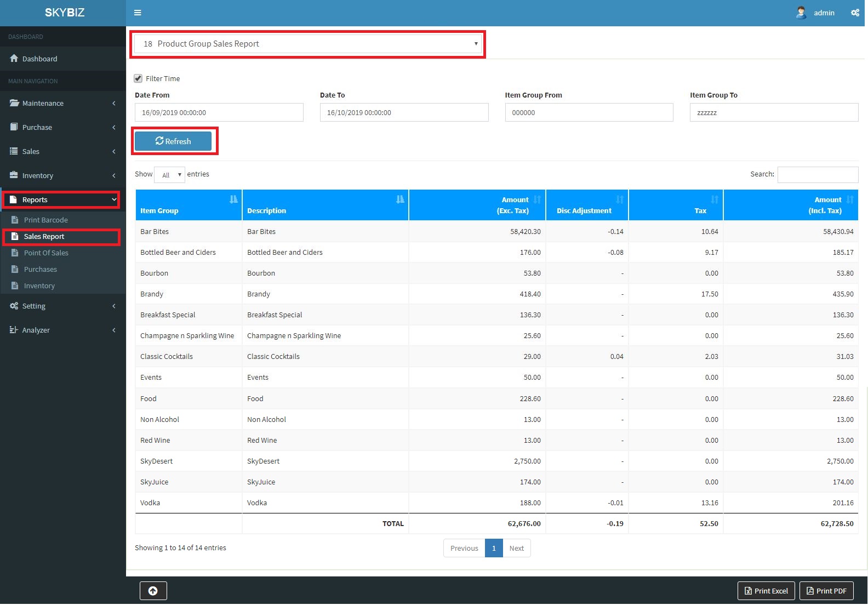The height and width of the screenshot is (605, 868).
Task: Open the Show entries dropdown
Action: pyautogui.click(x=170, y=175)
